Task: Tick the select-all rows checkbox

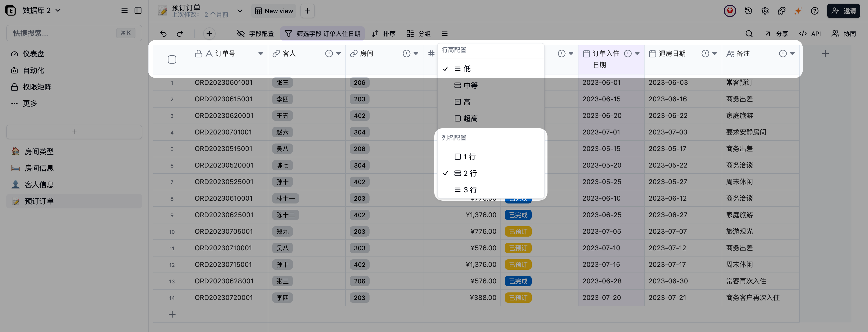Action: click(x=172, y=60)
